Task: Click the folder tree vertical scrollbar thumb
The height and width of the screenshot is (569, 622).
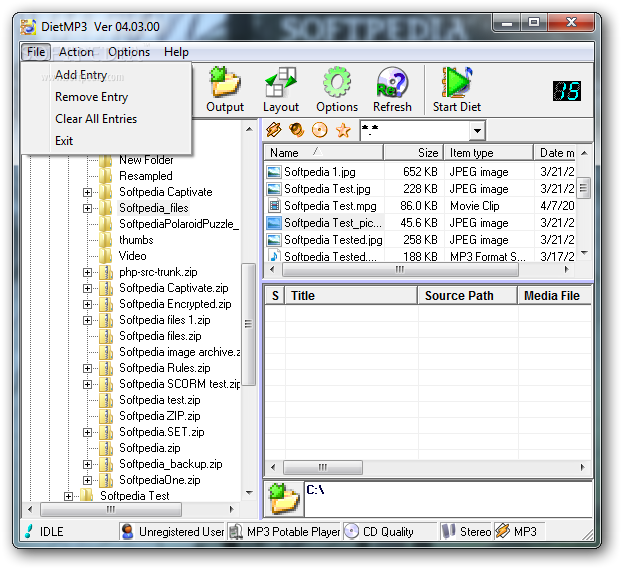Action: coord(248,324)
